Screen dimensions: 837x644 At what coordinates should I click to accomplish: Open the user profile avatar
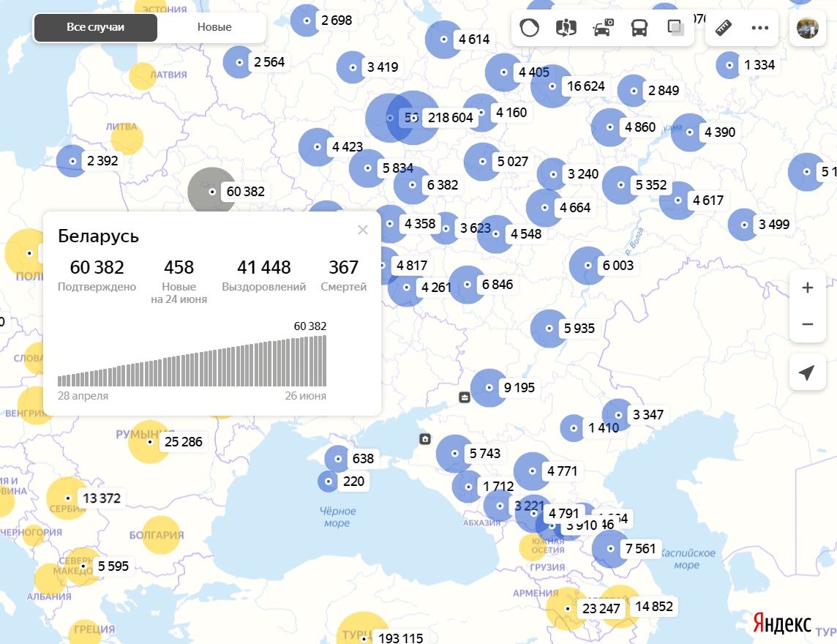807,28
